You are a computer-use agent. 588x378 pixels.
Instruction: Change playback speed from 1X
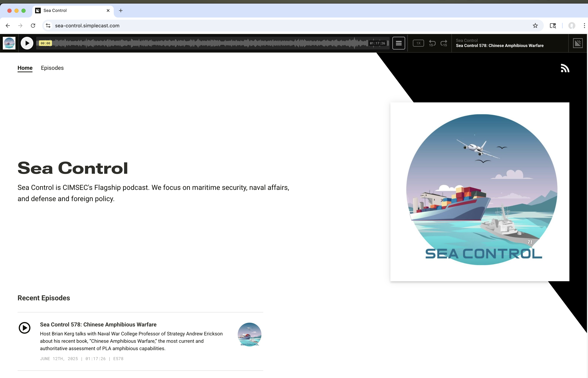(x=418, y=43)
